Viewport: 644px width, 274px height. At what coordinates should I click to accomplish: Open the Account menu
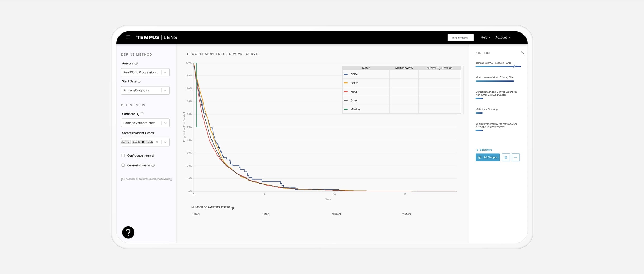[502, 37]
